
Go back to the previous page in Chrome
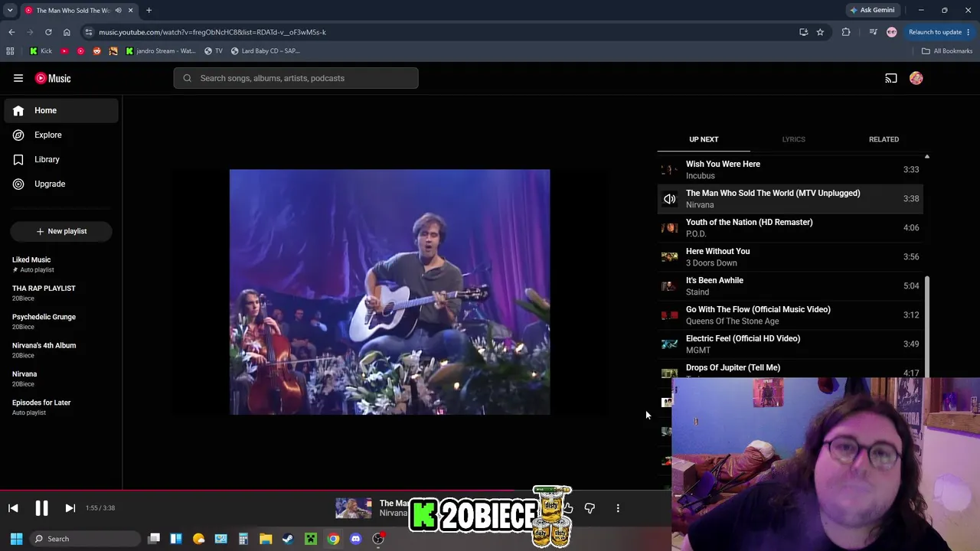pos(11,32)
